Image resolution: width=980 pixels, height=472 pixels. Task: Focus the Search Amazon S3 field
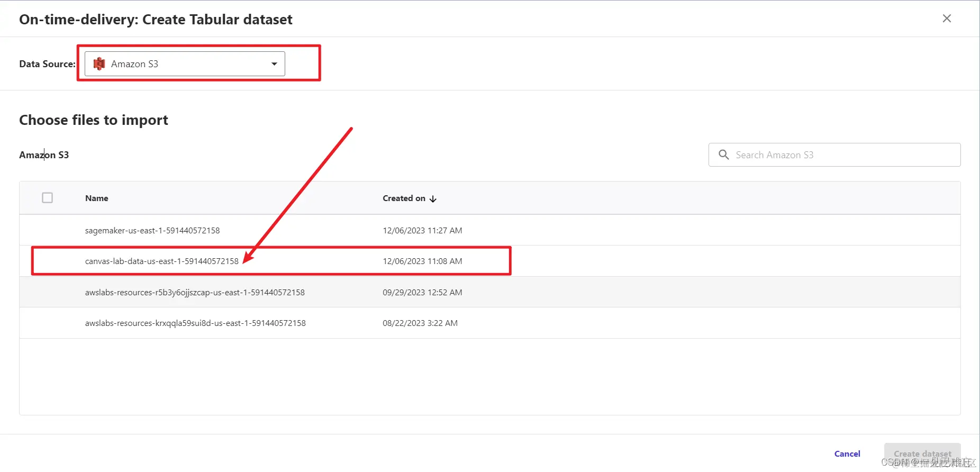pos(834,155)
